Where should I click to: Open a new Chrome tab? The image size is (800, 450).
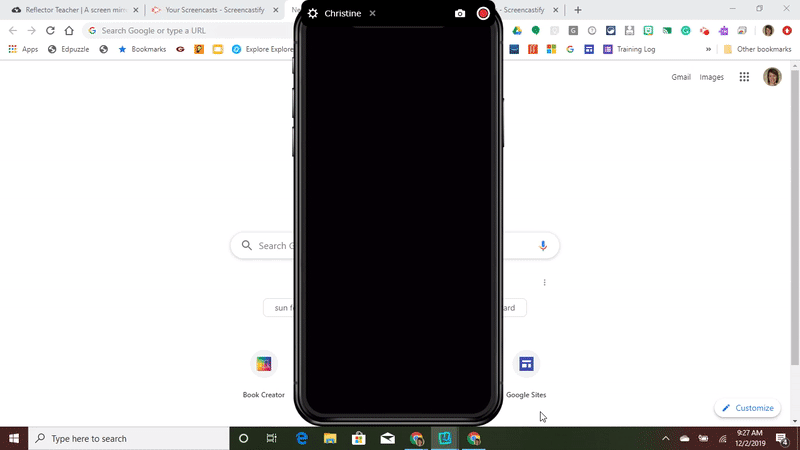(x=578, y=10)
